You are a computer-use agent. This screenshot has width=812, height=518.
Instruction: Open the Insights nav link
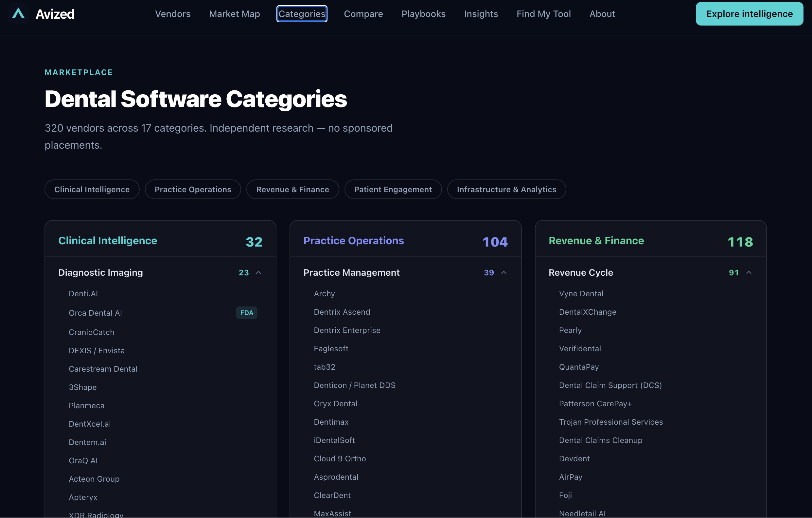481,14
